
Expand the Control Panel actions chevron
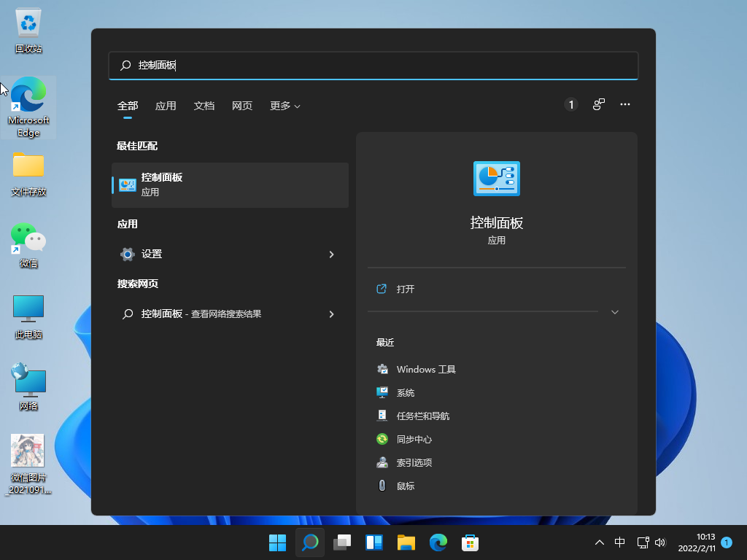[614, 312]
